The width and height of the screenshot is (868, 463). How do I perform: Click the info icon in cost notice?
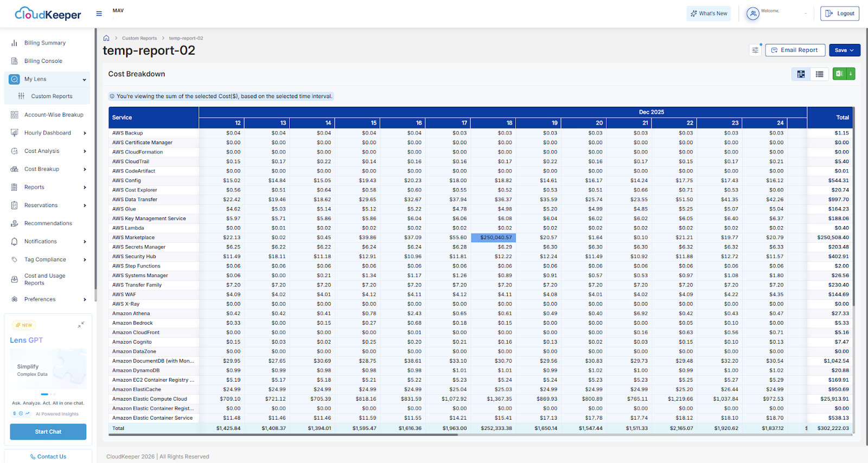[112, 96]
